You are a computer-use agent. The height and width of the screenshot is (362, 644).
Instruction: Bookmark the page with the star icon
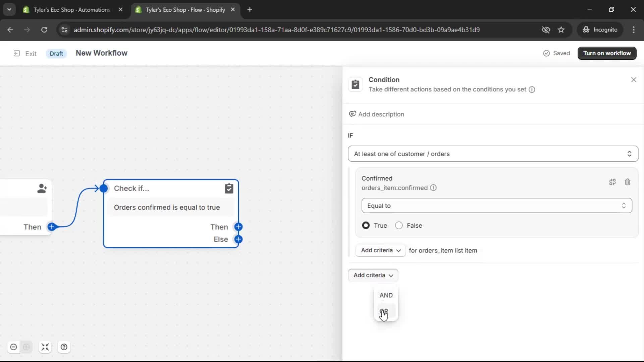pyautogui.click(x=561, y=29)
